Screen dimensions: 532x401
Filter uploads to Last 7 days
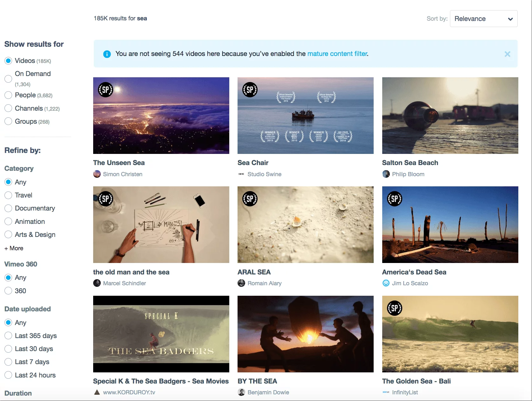point(8,362)
